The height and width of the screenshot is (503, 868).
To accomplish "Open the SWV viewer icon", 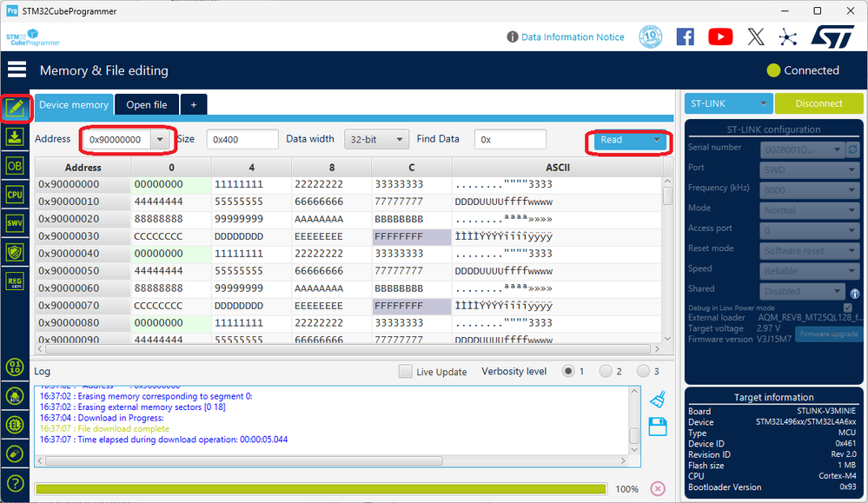I will 15,223.
